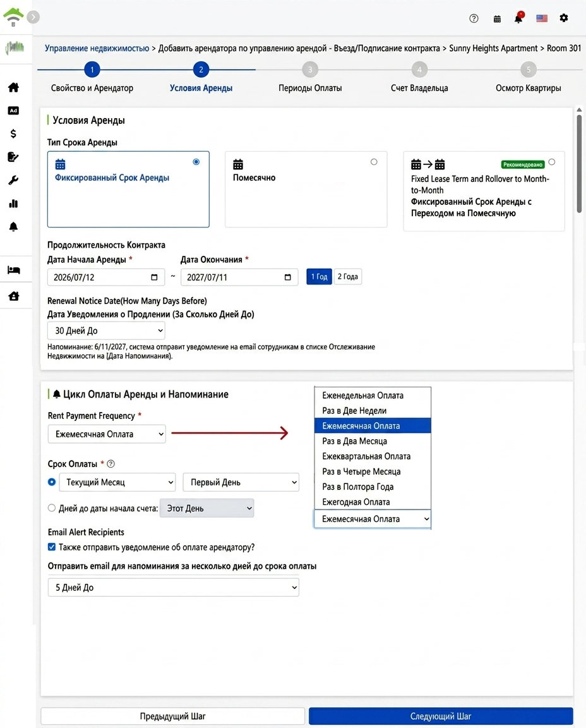586x728 pixels.
Task: Open the wrench maintenance sidebar icon
Action: pos(13,180)
